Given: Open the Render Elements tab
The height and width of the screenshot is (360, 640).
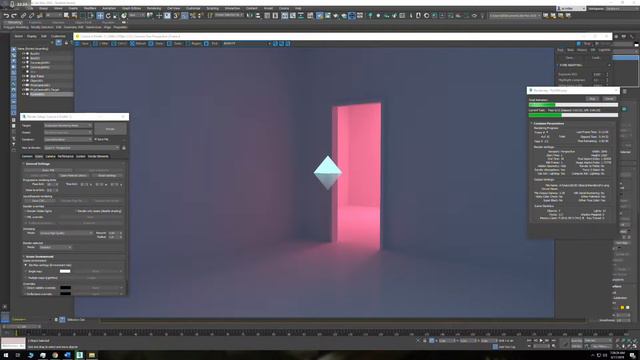Looking at the screenshot, I should pyautogui.click(x=98, y=156).
